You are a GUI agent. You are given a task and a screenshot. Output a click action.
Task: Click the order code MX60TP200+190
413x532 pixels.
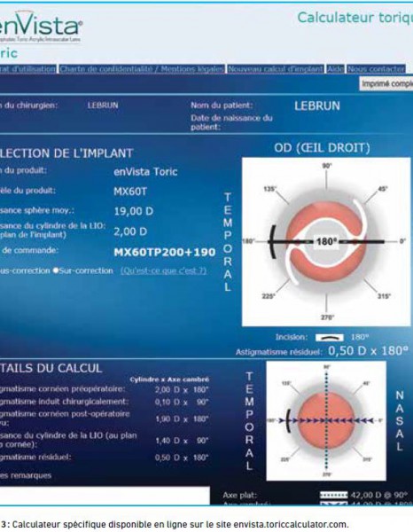pyautogui.click(x=165, y=252)
